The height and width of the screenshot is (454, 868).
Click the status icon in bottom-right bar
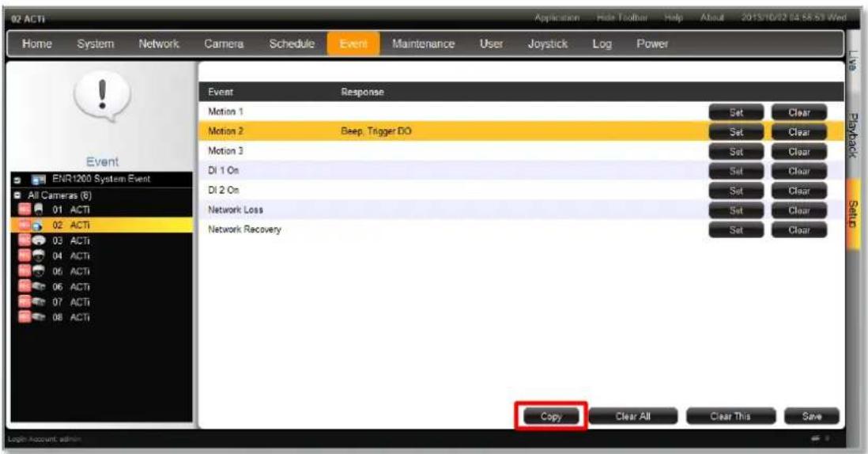(816, 438)
